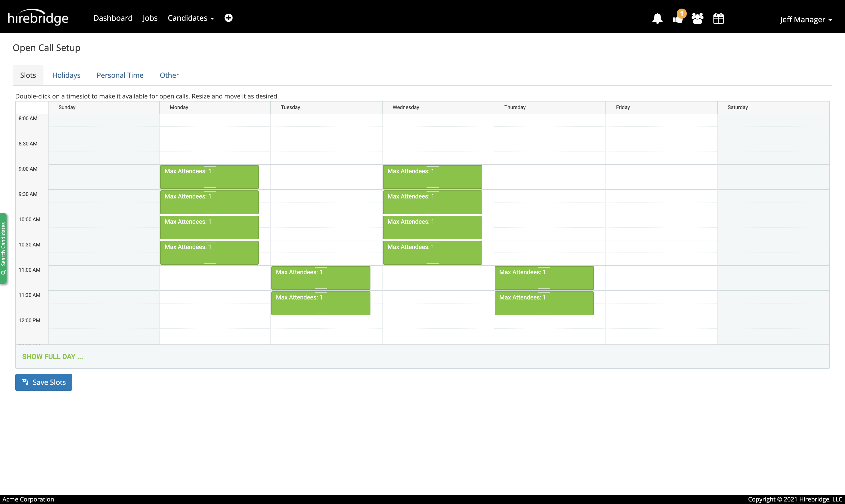Screen dimensions: 845x504
Task: Open the Search Candidates side tab
Action: (3, 248)
